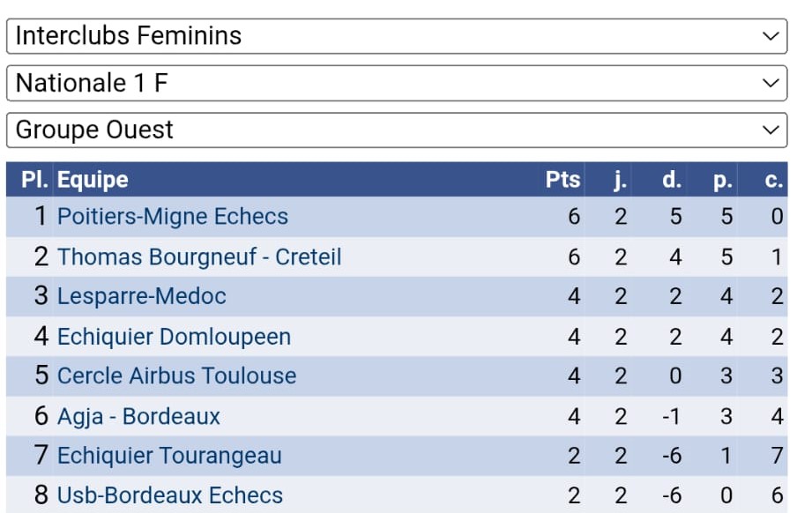This screenshot has height=513, width=812.
Task: Click the d. differential column header
Action: [x=672, y=180]
